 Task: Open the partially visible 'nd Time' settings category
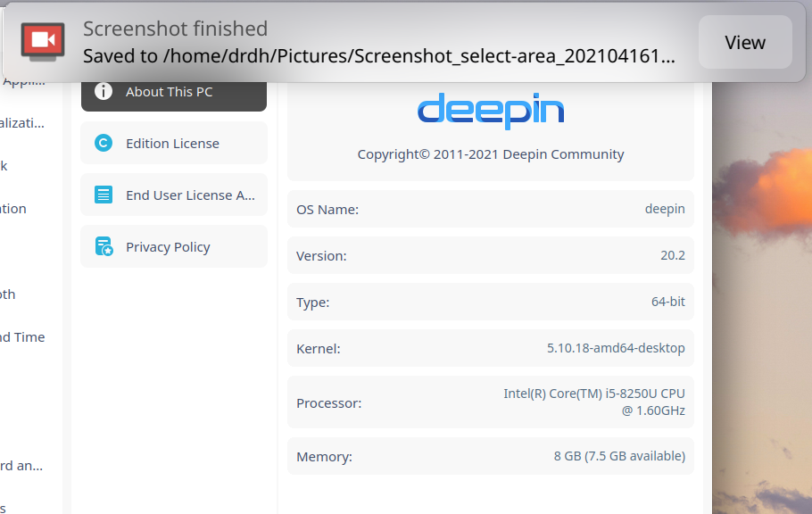tap(23, 337)
